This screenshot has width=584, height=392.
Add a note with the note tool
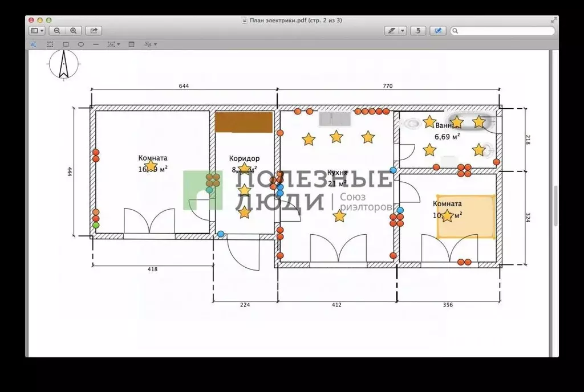(x=132, y=44)
